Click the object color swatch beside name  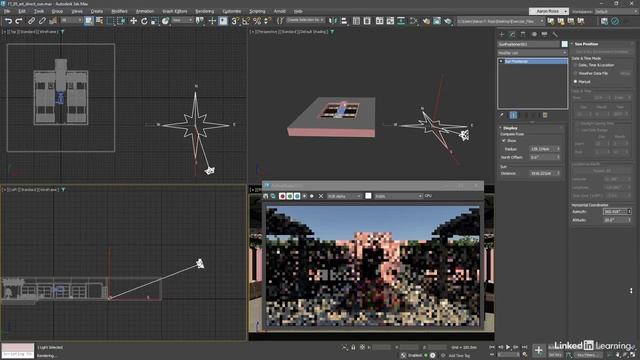pyautogui.click(x=564, y=44)
